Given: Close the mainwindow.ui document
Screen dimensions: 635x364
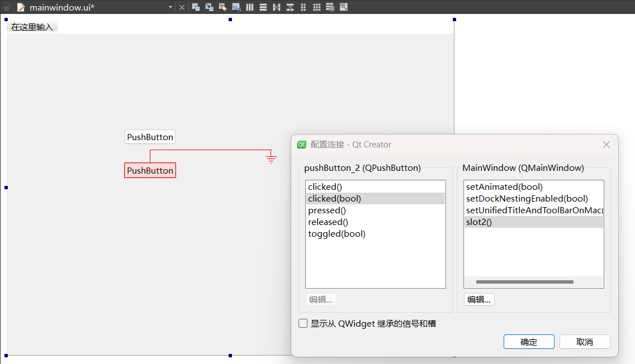Looking at the screenshot, I should tap(182, 7).
